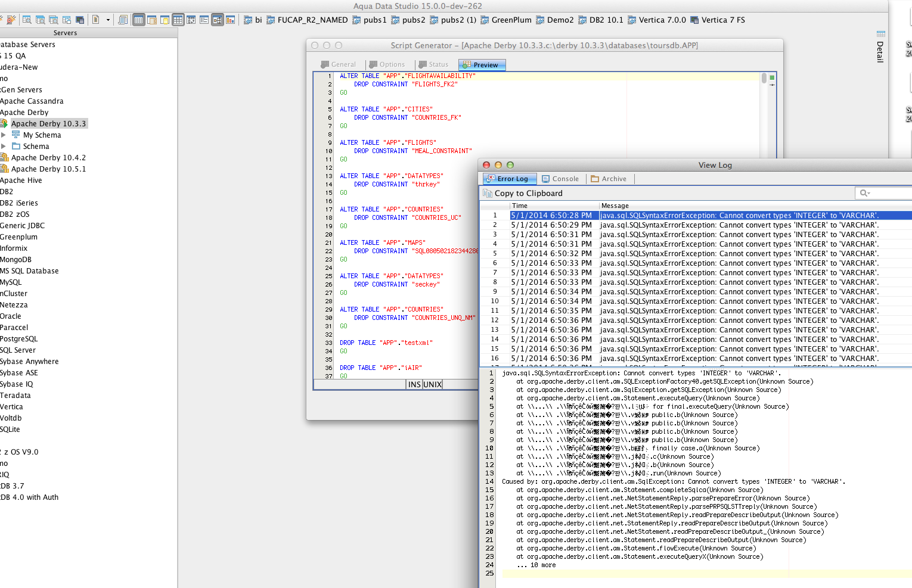The image size is (912, 588).
Task: Open the FUCAP_R2_NAMED bookmark
Action: [307, 20]
